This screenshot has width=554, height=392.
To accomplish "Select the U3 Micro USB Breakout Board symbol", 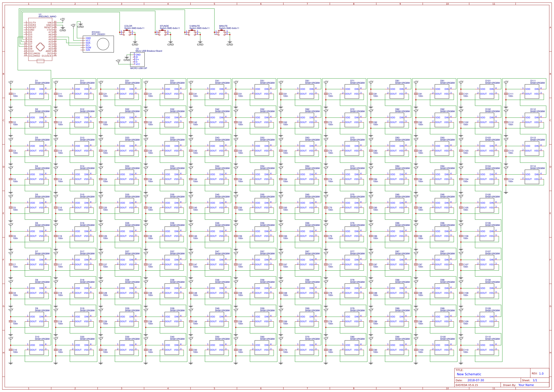I will point(137,60).
